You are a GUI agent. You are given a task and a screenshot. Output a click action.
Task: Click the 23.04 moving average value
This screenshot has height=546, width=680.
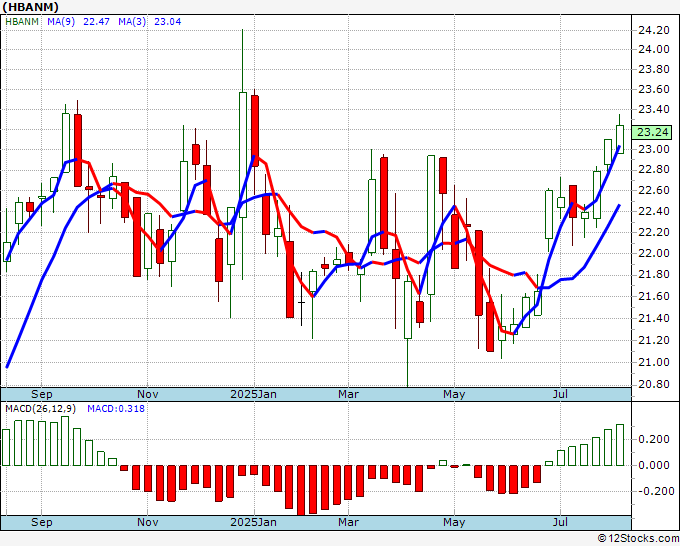coord(167,22)
